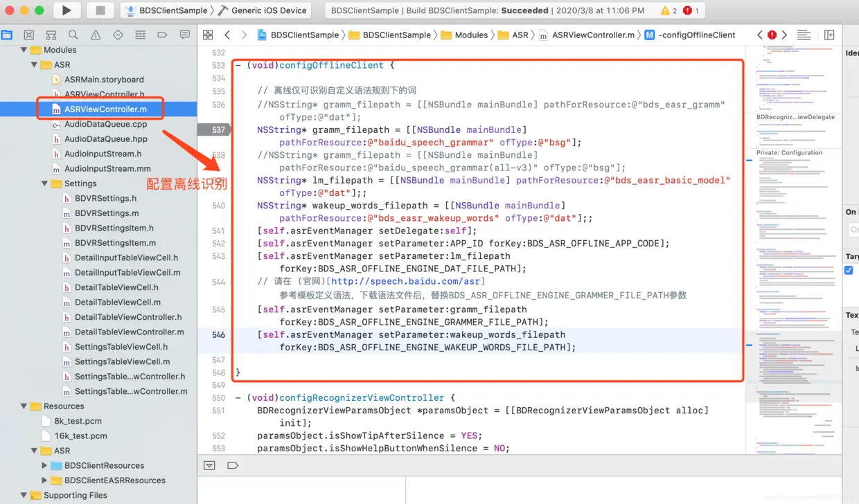
Task: Select AudioInputStream.mm file
Action: pyautogui.click(x=107, y=169)
